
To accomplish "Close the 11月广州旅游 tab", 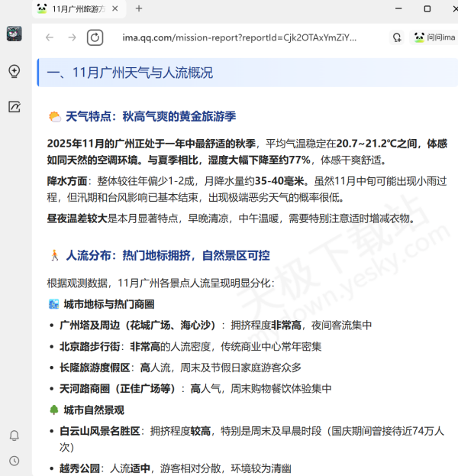I will click(x=114, y=8).
